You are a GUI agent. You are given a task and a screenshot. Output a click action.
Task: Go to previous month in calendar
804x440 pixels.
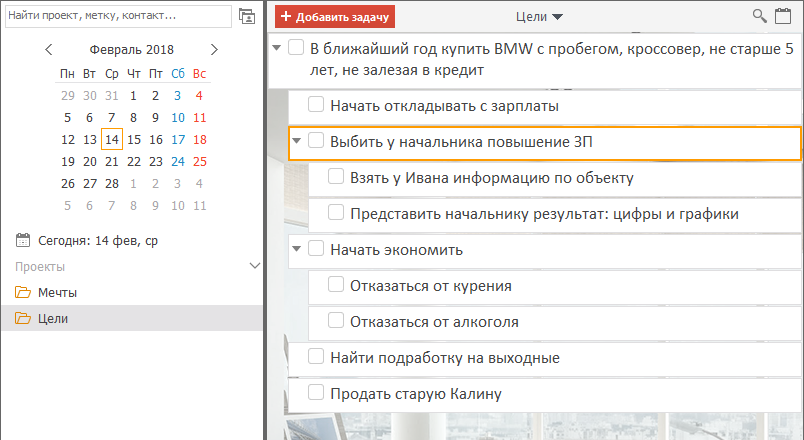pyautogui.click(x=49, y=50)
